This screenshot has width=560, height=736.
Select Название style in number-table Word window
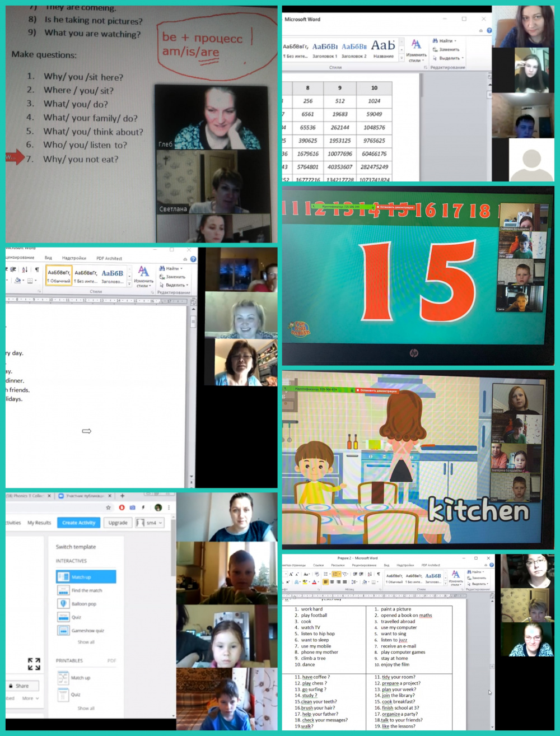[x=383, y=49]
